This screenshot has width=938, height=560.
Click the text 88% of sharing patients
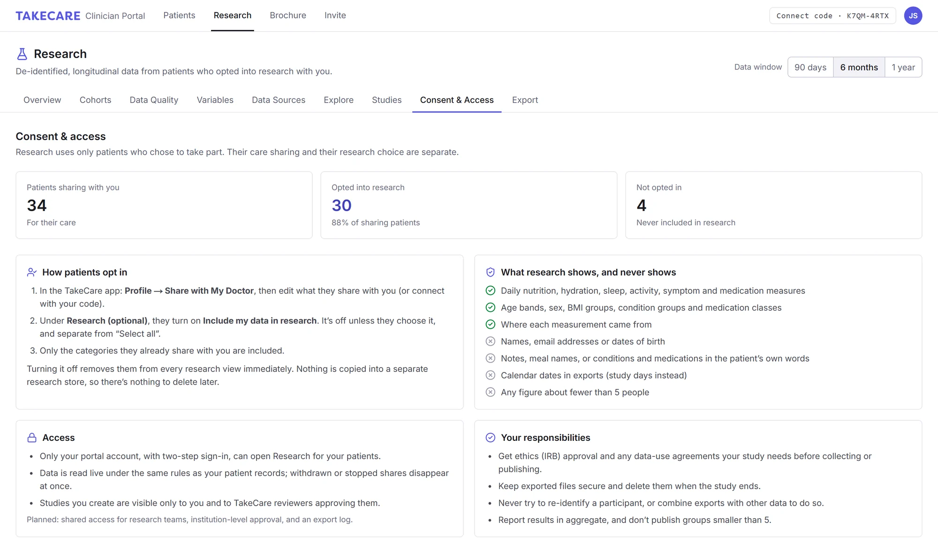point(376,223)
